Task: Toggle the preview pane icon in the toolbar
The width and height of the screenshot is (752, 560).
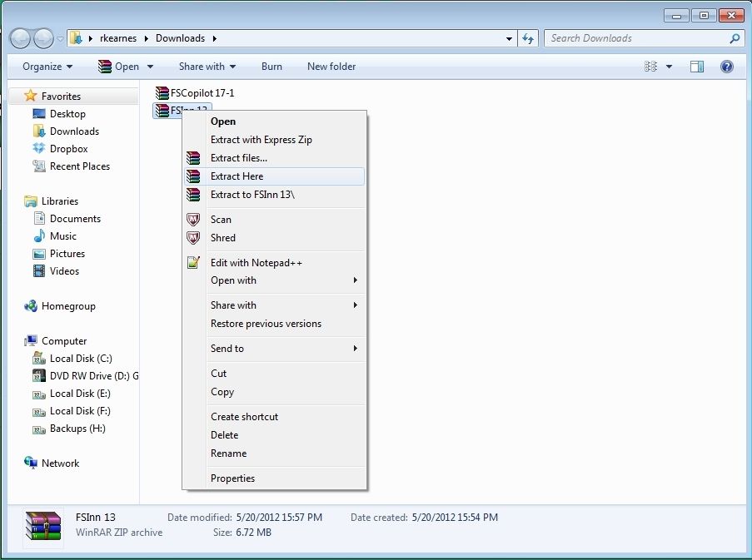Action: (697, 67)
